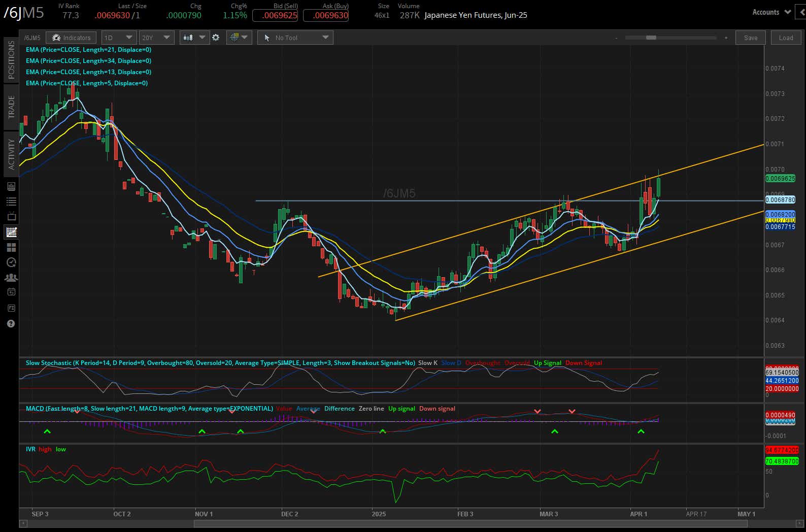The image size is (806, 532).
Task: Expand the chart style dropdown arrow
Action: coord(203,37)
